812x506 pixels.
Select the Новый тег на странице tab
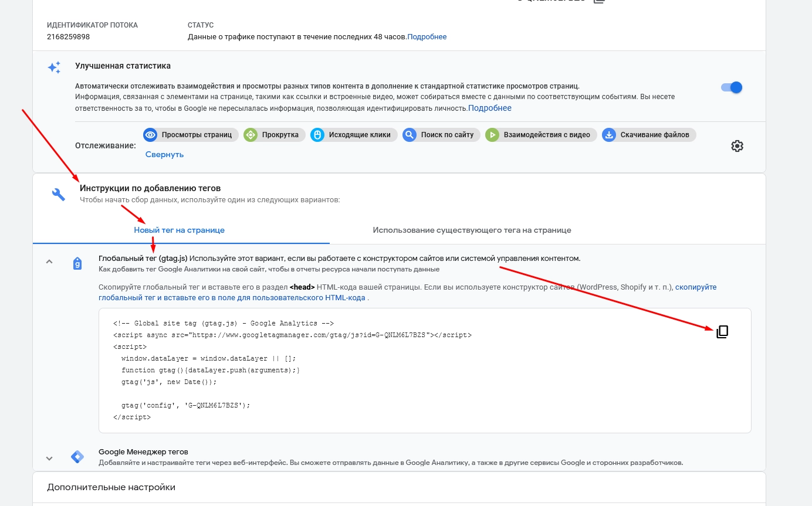click(x=180, y=230)
